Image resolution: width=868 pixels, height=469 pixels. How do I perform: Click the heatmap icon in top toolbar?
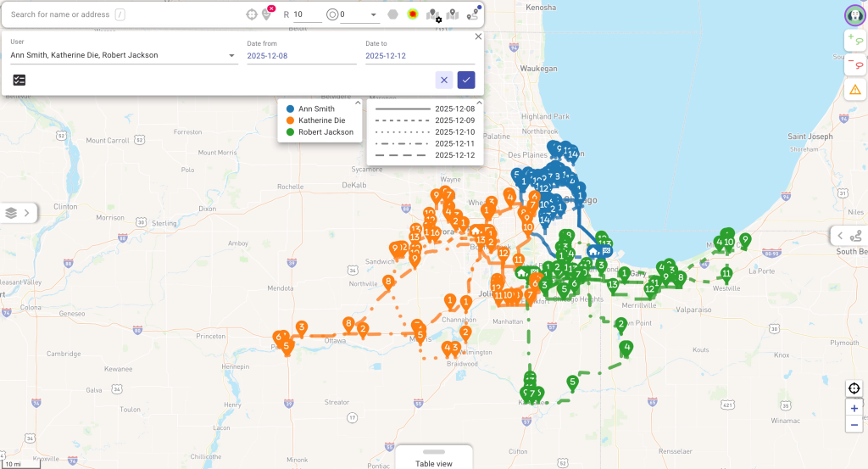pos(413,14)
